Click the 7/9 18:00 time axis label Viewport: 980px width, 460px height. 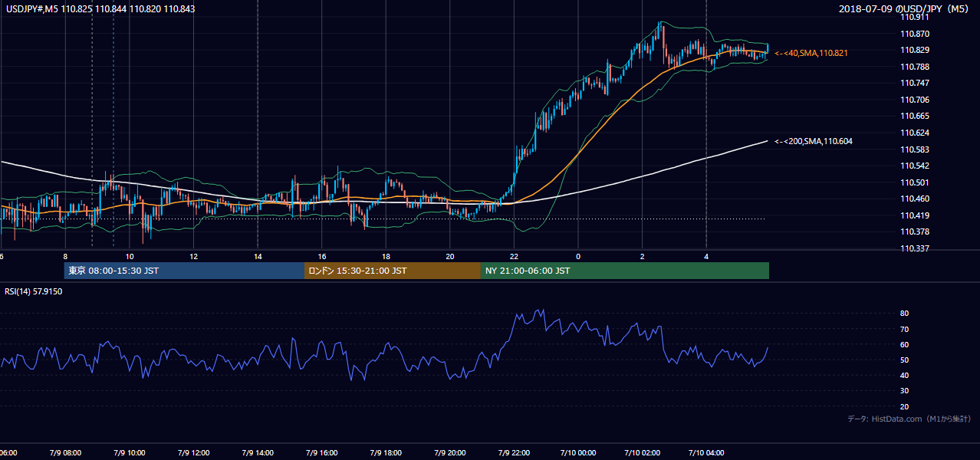pos(386,453)
